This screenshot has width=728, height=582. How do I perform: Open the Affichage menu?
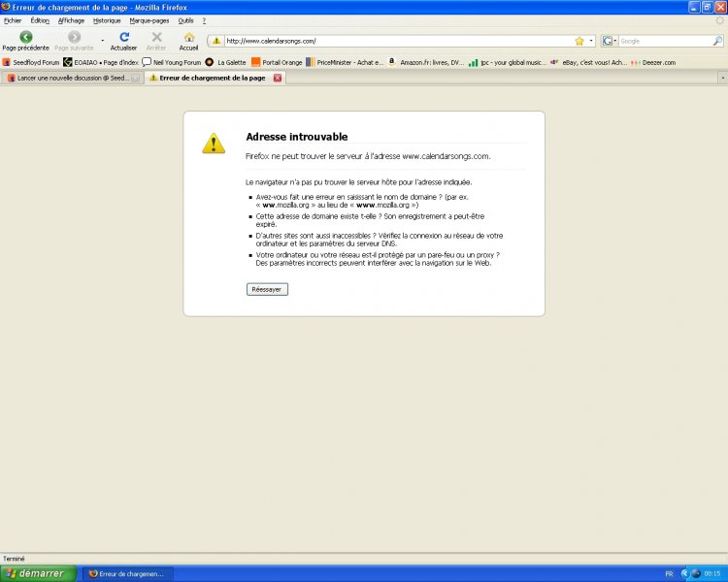(71, 19)
